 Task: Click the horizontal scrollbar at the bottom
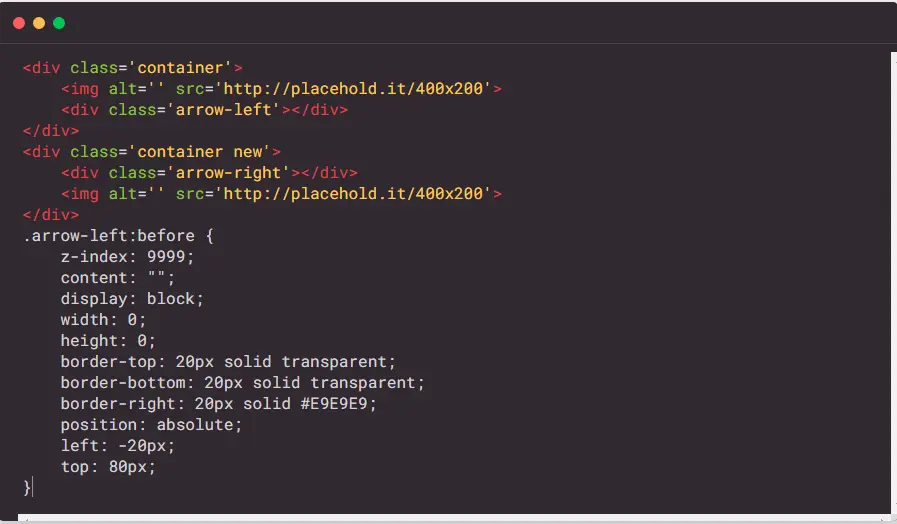pos(455,518)
